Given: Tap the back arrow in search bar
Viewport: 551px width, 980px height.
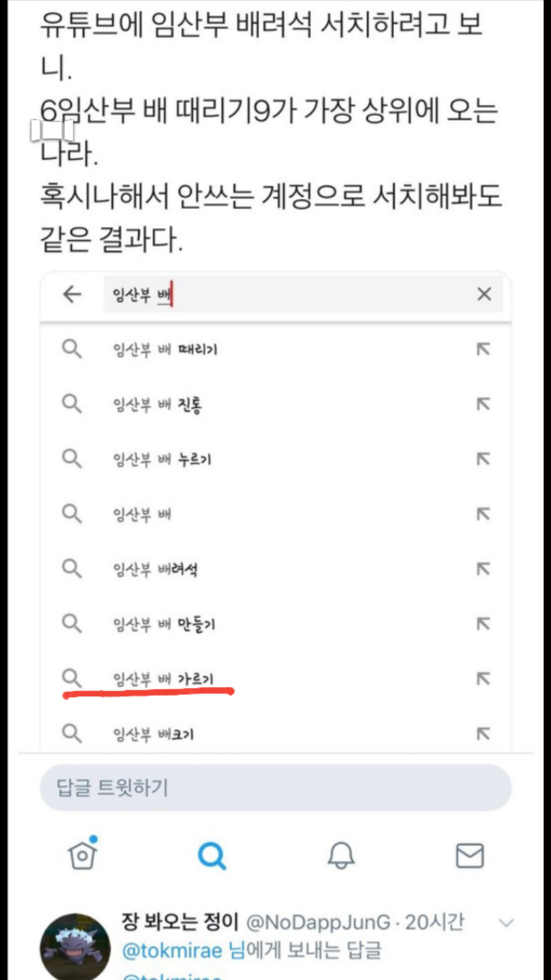Looking at the screenshot, I should (x=72, y=294).
